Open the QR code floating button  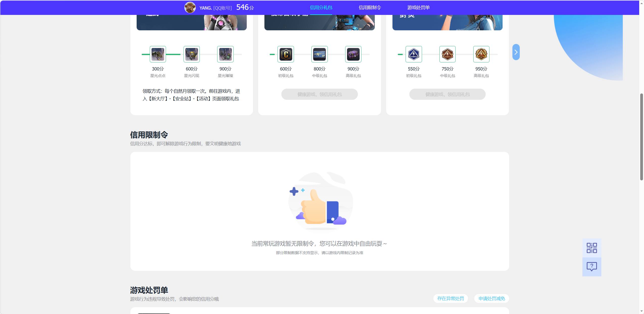click(592, 248)
